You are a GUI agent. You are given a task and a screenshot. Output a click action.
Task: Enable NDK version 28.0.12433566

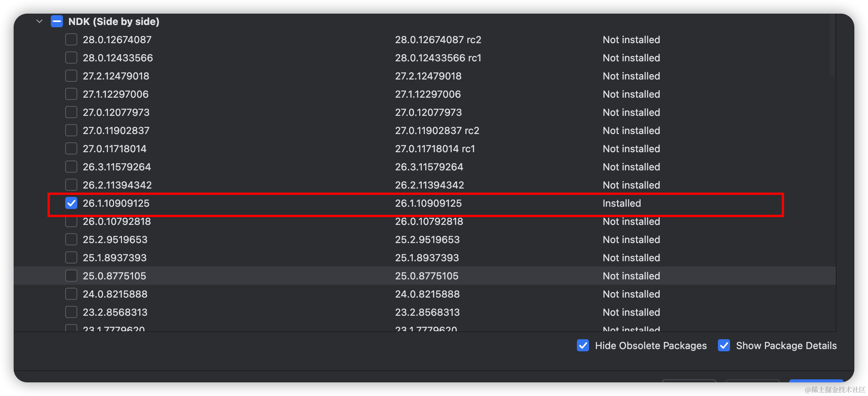(71, 58)
